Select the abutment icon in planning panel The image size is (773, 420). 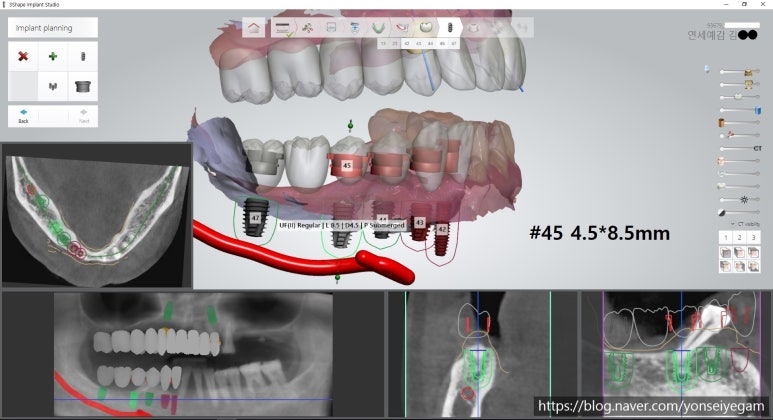(83, 86)
